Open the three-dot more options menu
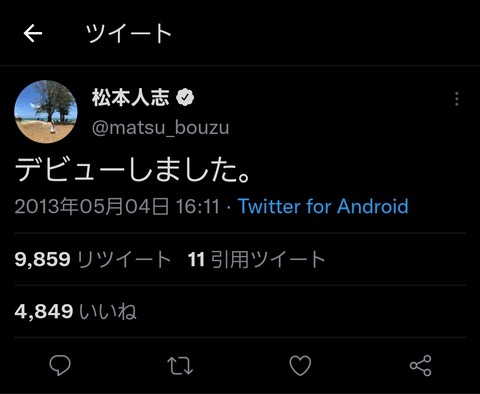This screenshot has height=394, width=480. tap(457, 99)
